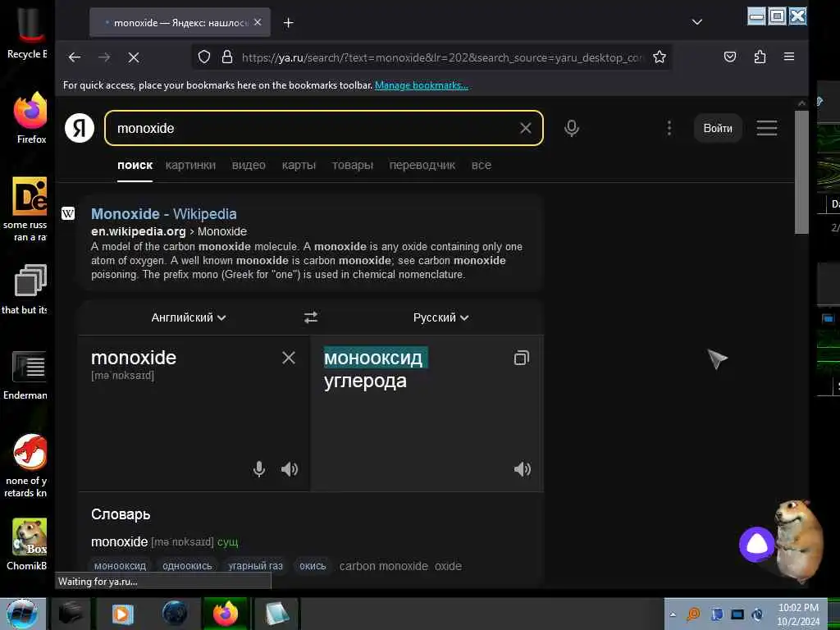
Task: Expand the Английский source language dropdown
Action: point(189,317)
